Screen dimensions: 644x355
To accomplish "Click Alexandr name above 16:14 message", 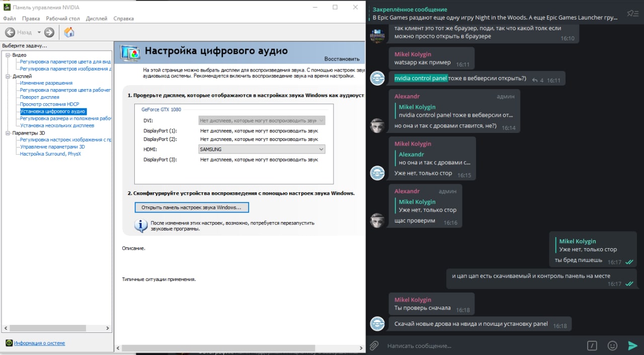I will tap(407, 96).
